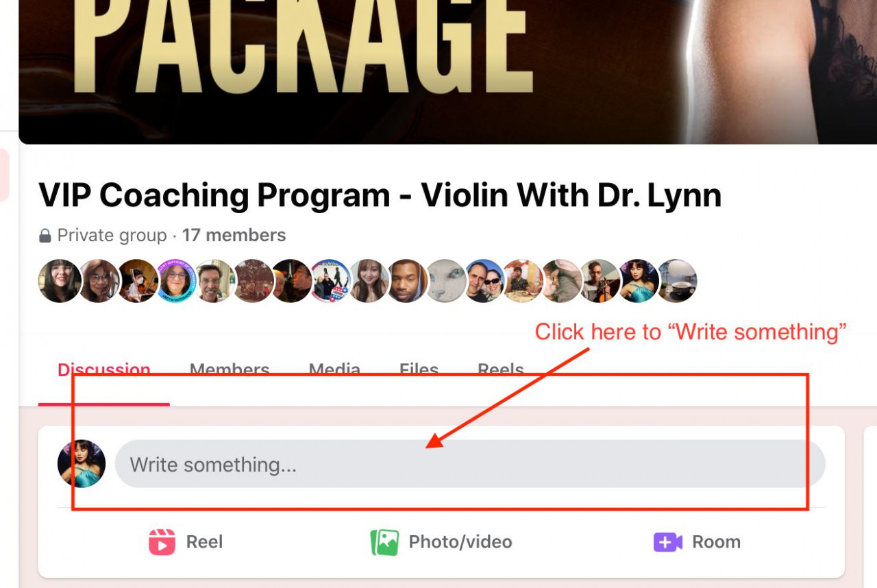Switch to the Discussion tab
Image resolution: width=877 pixels, height=588 pixels.
(x=104, y=371)
